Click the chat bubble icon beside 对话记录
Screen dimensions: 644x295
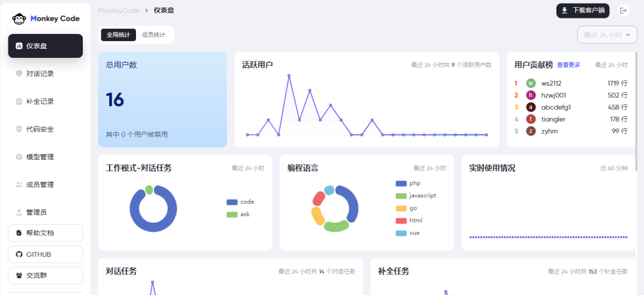19,74
